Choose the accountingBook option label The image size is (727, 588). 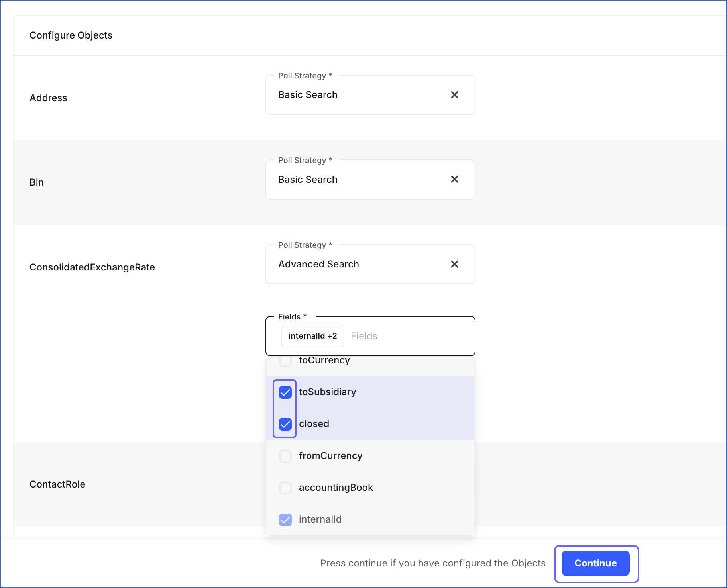pyautogui.click(x=336, y=488)
